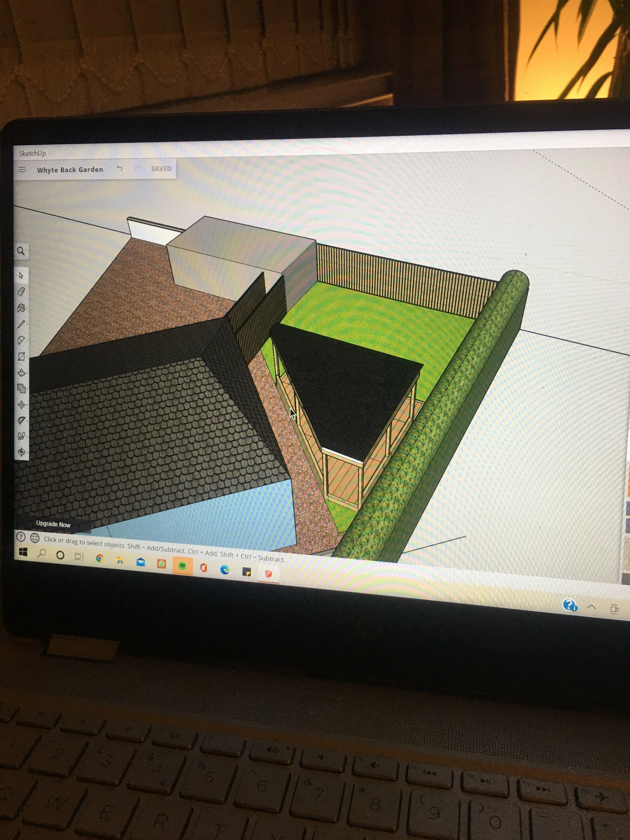Open the help question mark icon
This screenshot has height=840, width=630.
point(21,537)
